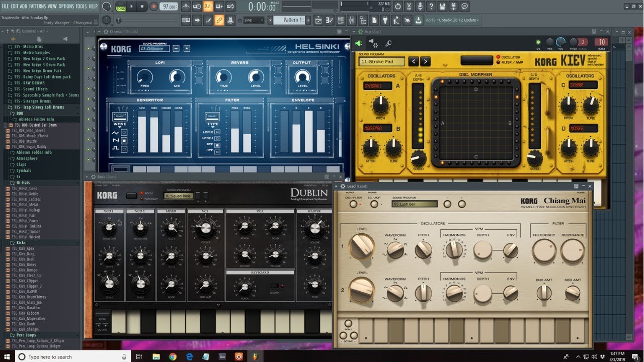Screen dimensions: 644x362
Task: Open the FILE menu
Action: [x=6, y=6]
